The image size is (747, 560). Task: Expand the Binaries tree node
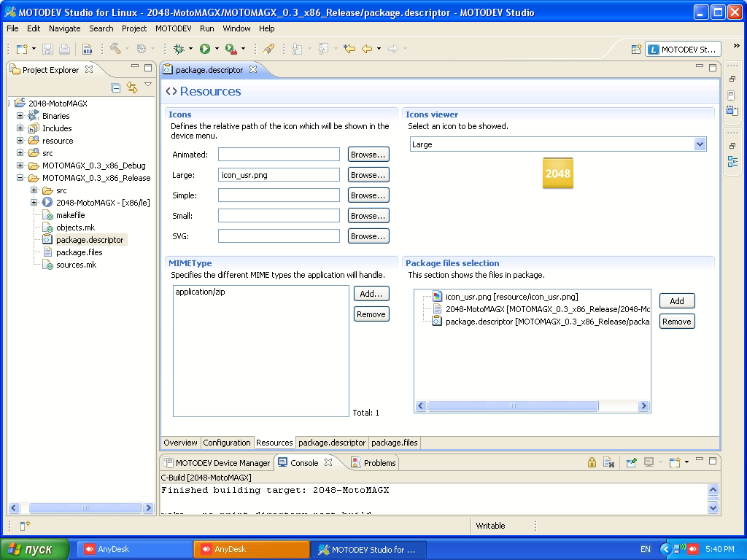click(x=20, y=116)
